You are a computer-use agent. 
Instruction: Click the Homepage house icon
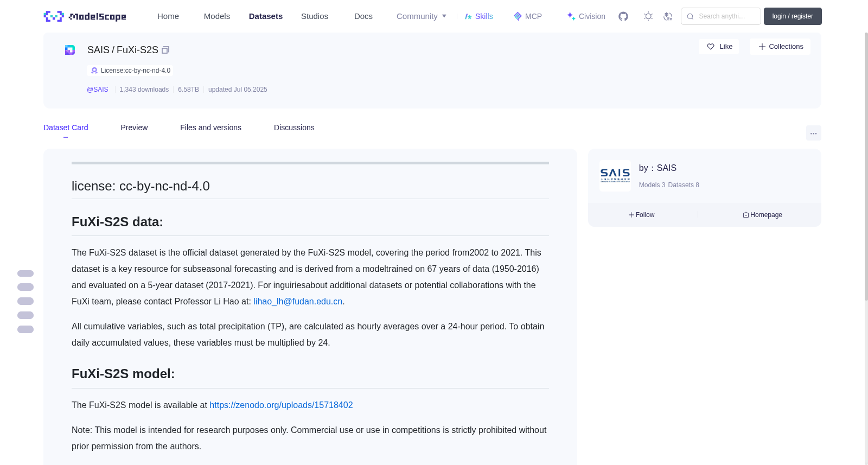[x=746, y=215]
